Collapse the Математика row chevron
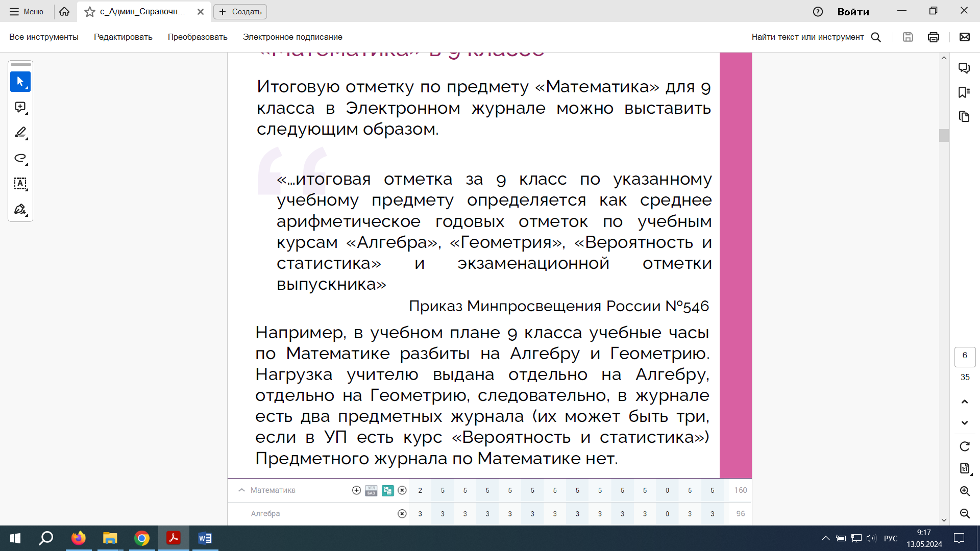980x551 pixels. pyautogui.click(x=241, y=490)
